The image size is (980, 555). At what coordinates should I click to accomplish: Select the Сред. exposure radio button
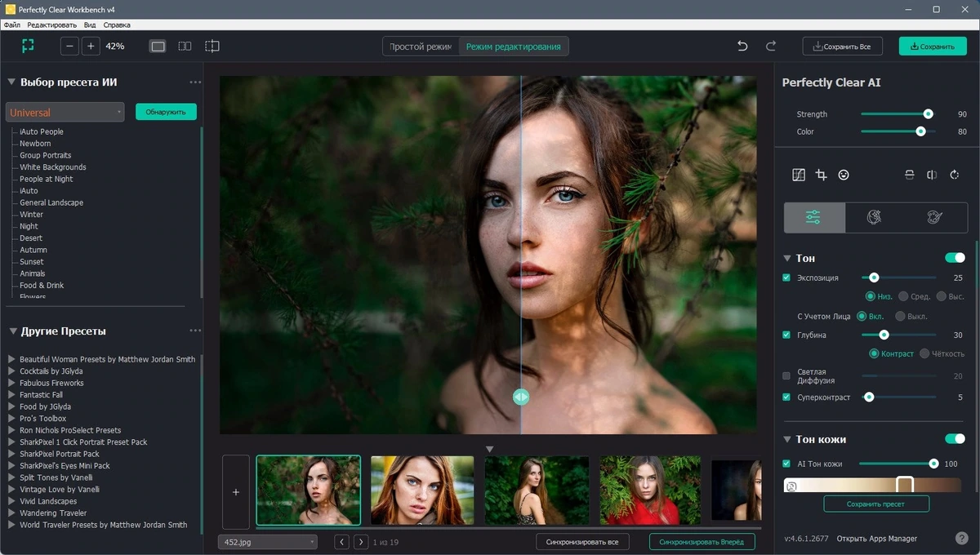(x=903, y=296)
